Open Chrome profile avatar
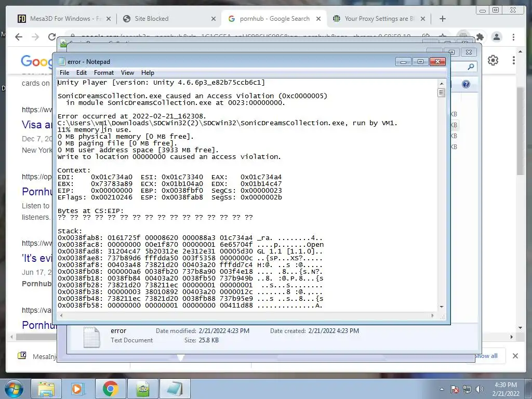Viewport: 532px width, 399px height. pos(497,37)
